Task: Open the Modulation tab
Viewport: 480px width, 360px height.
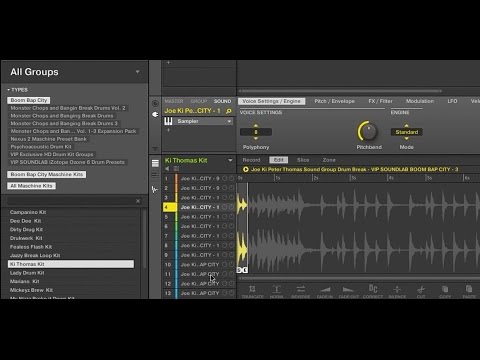Action: click(420, 101)
